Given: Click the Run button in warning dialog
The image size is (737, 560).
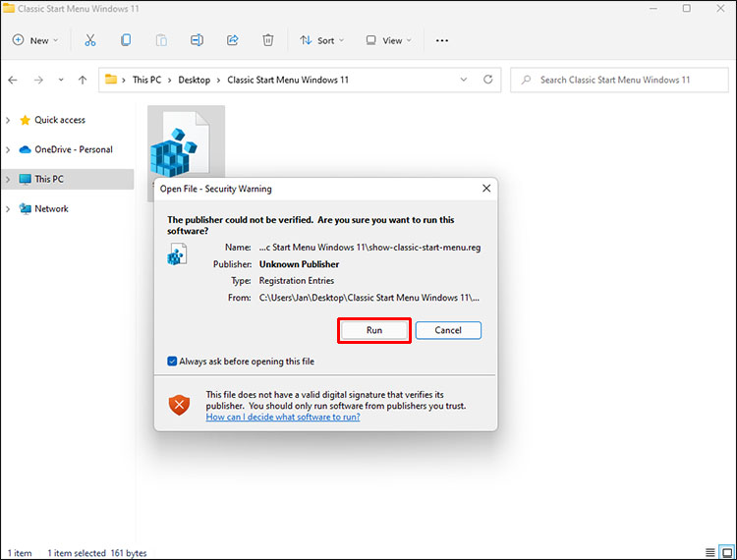Looking at the screenshot, I should 374,330.
